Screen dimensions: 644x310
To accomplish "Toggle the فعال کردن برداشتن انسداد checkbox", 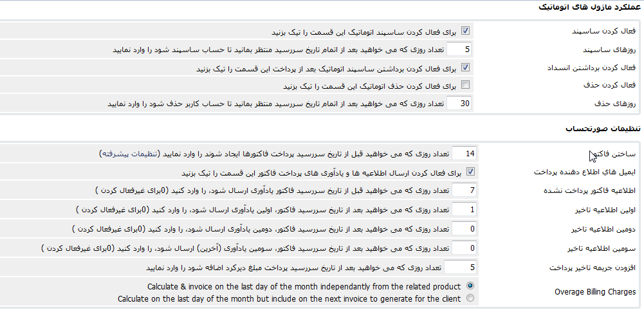I will (465, 67).
